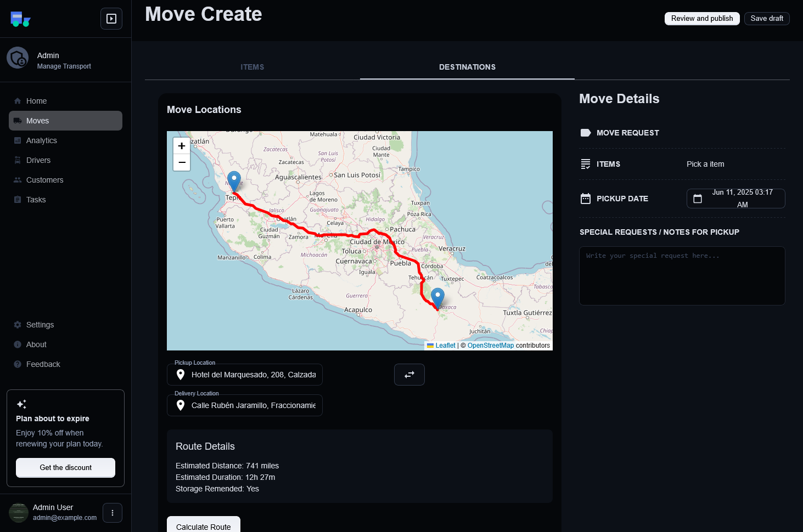This screenshot has height=532, width=803.
Task: Zoom in on the map
Action: click(x=182, y=146)
